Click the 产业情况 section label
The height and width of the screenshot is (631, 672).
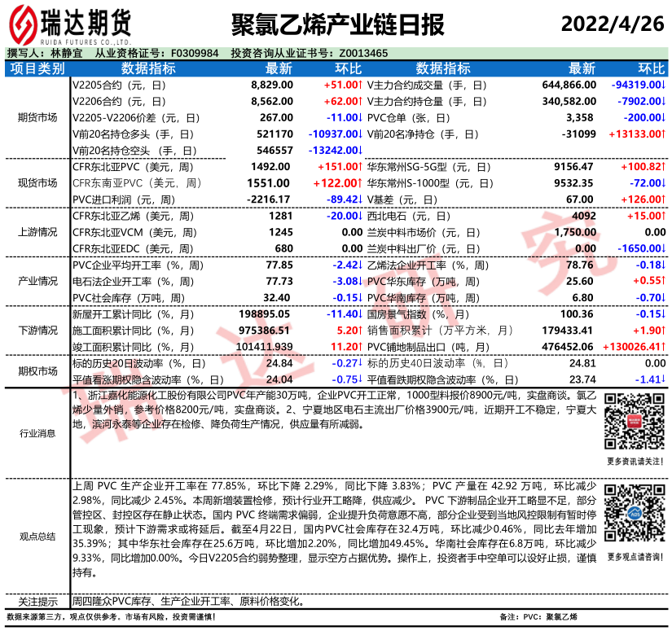37,281
